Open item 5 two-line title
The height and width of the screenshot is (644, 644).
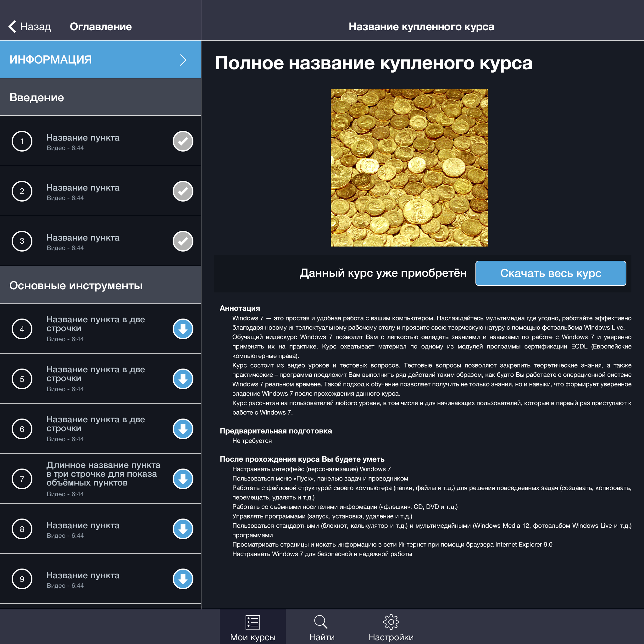click(96, 374)
